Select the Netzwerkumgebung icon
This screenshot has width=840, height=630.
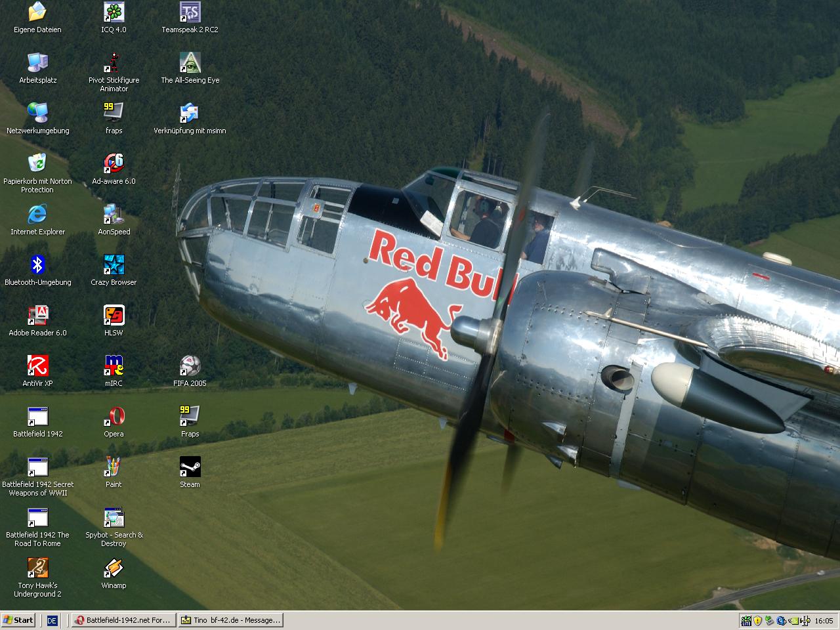37,119
